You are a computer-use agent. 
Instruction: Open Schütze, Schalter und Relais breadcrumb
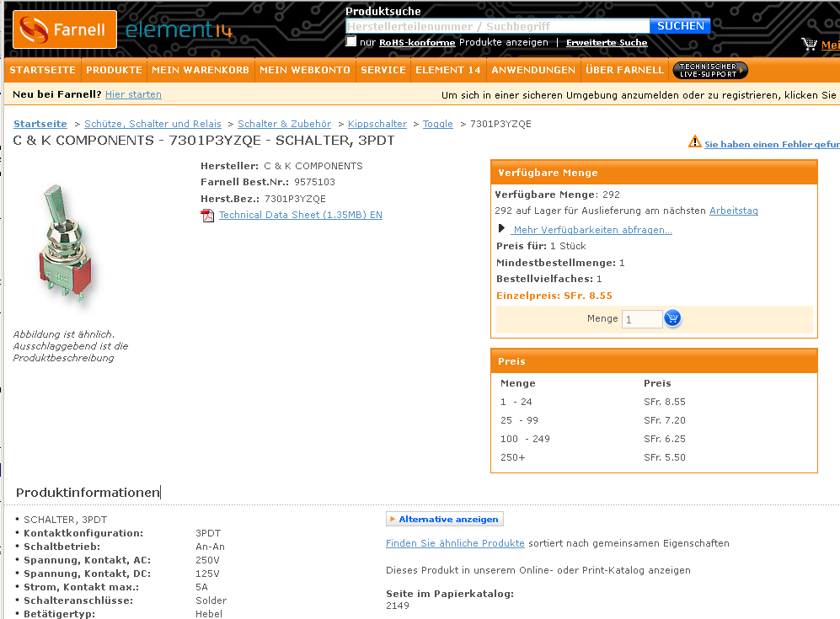pyautogui.click(x=152, y=124)
